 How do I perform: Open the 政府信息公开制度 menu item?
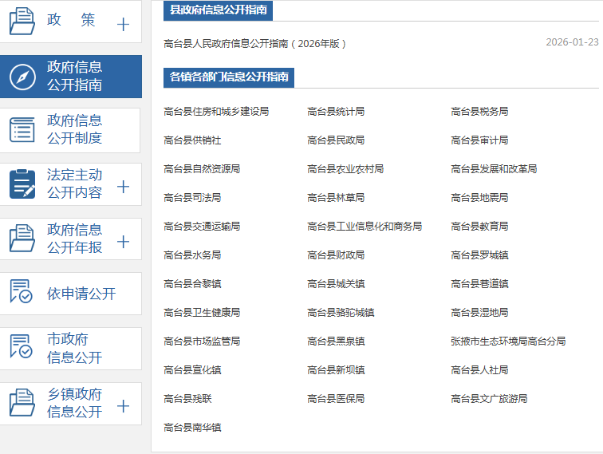point(75,130)
